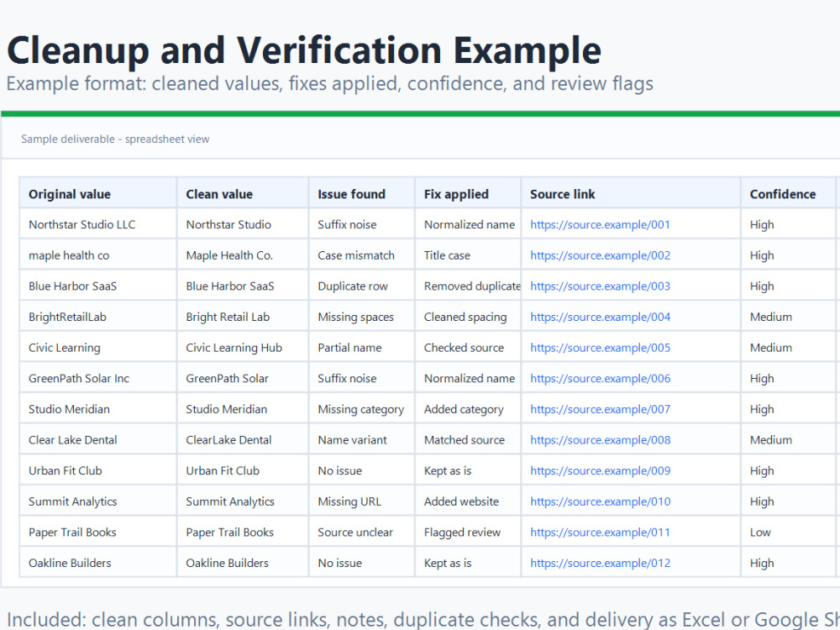
Task: Open the source.example/005 link
Action: click(600, 348)
